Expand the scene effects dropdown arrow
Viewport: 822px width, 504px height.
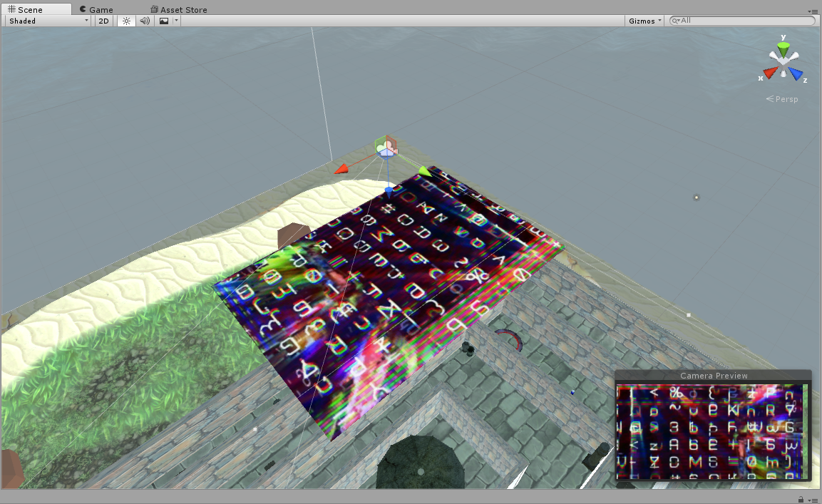176,21
